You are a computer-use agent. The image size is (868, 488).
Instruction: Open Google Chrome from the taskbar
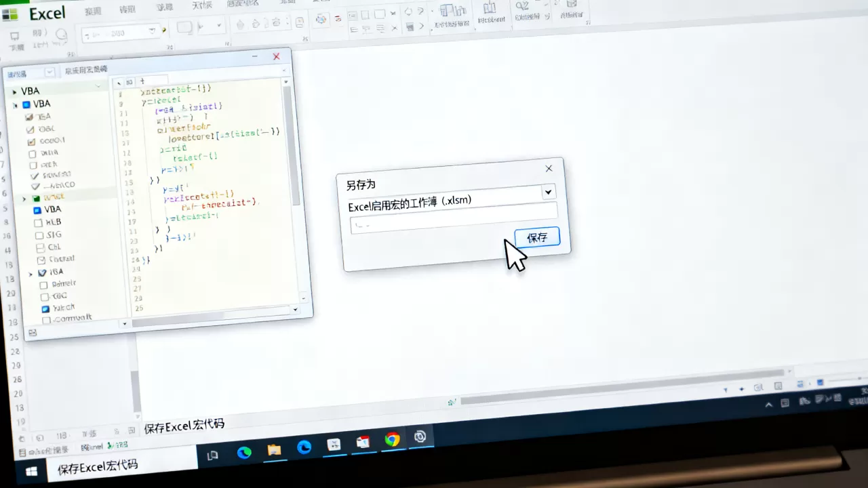(392, 439)
